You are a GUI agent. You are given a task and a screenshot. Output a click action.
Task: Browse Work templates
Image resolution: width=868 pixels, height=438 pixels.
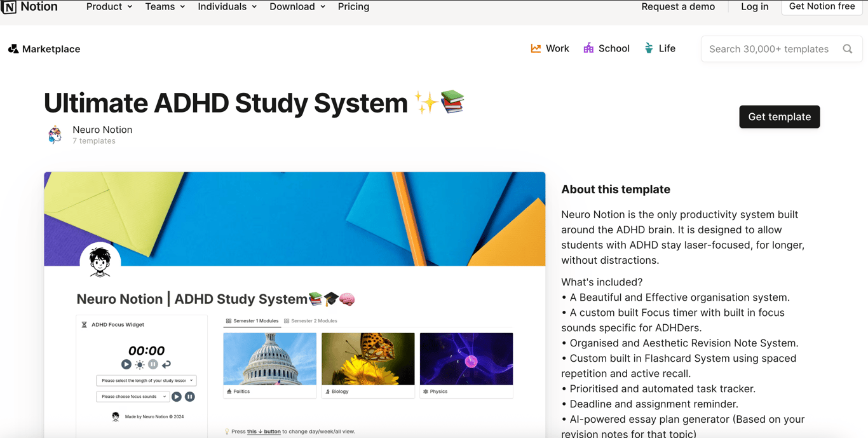(550, 48)
